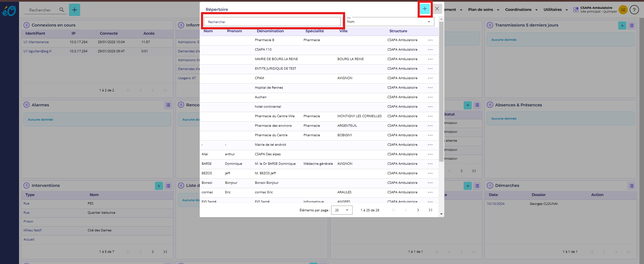Open more options for BARSE Dominique row
Image resolution: width=644 pixels, height=264 pixels.
[x=430, y=164]
